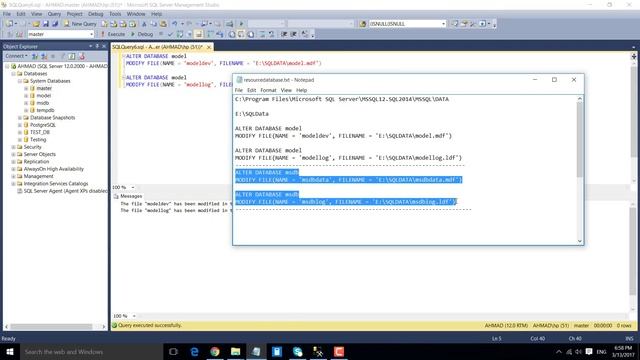The height and width of the screenshot is (360, 640).
Task: Open the Query menu in SSMS
Action: point(54,14)
